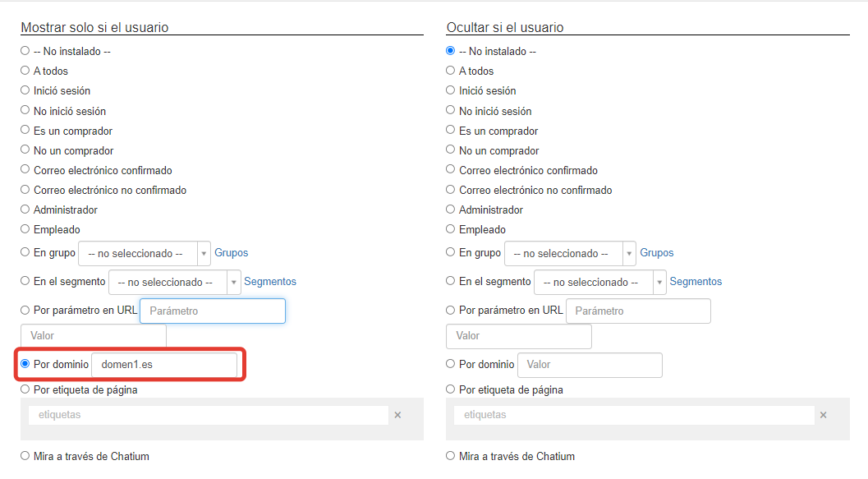The height and width of the screenshot is (479, 868).
Task: Focus the domain field containing domen1.es
Action: click(164, 364)
